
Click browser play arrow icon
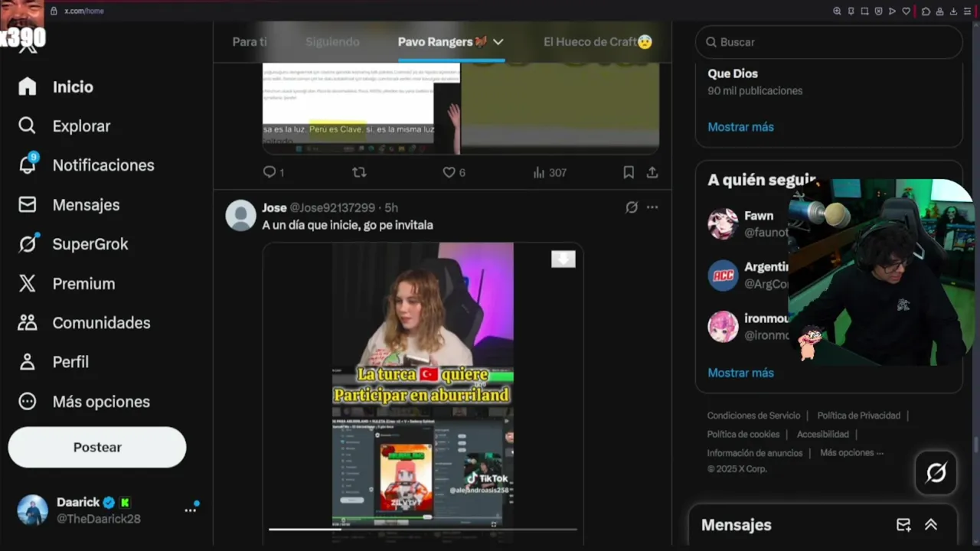892,11
